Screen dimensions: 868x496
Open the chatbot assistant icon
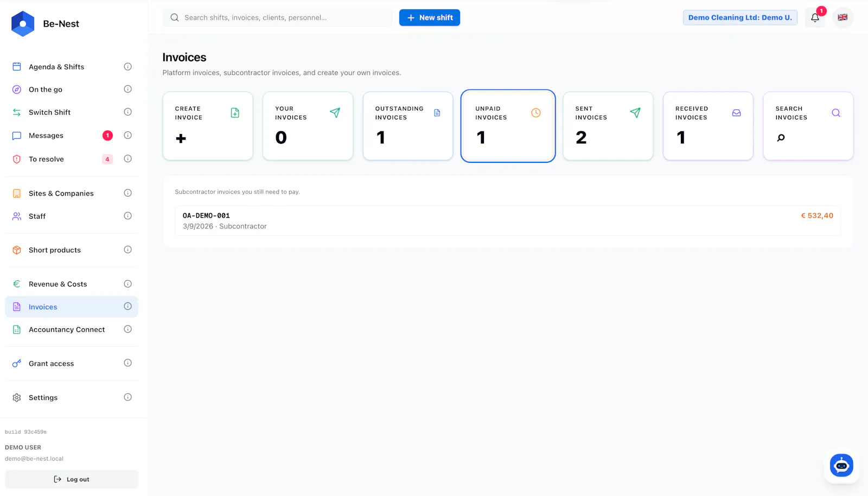pyautogui.click(x=841, y=466)
